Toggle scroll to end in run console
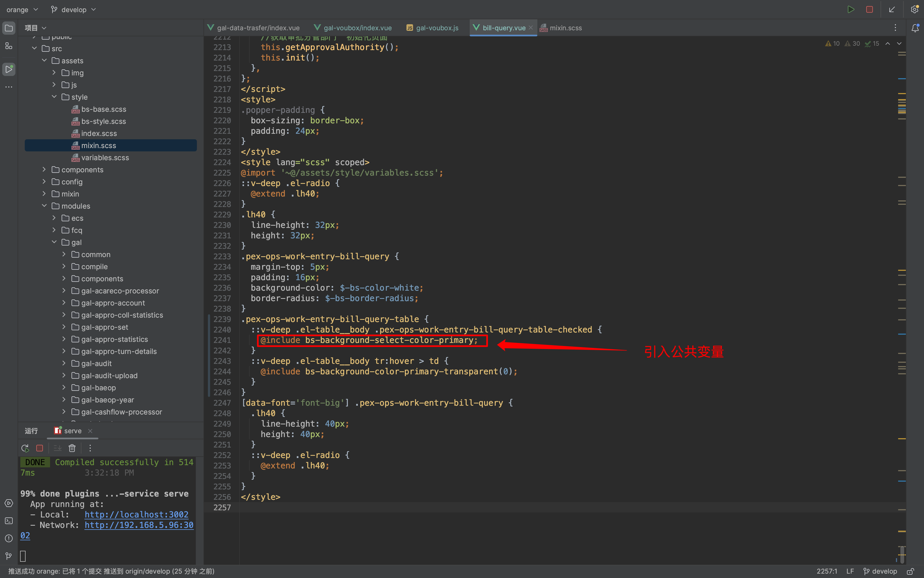Image resolution: width=924 pixels, height=578 pixels. point(58,448)
